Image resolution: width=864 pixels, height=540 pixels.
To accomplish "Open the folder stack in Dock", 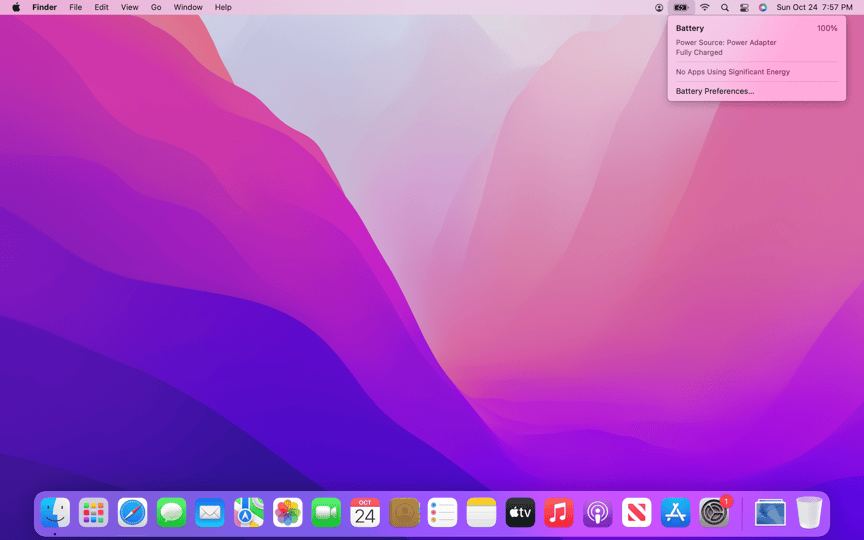I will pos(770,513).
